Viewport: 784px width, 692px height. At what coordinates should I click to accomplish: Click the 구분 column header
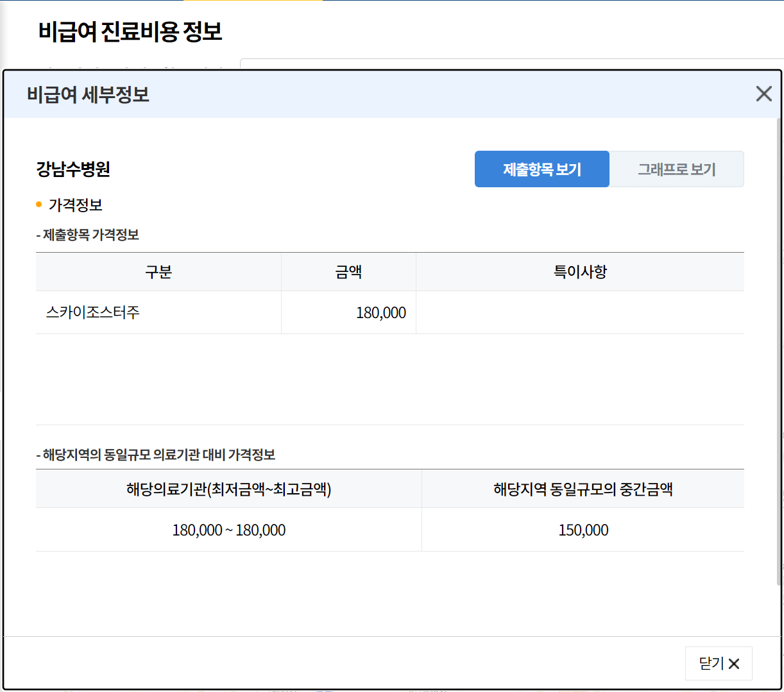pyautogui.click(x=158, y=272)
